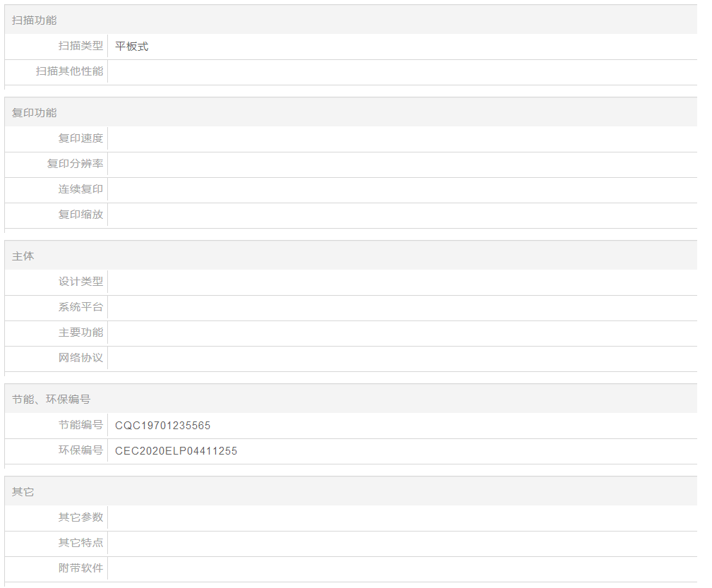The width and height of the screenshot is (712, 588).
Task: Focus the 其它参数 input field
Action: coord(402,518)
